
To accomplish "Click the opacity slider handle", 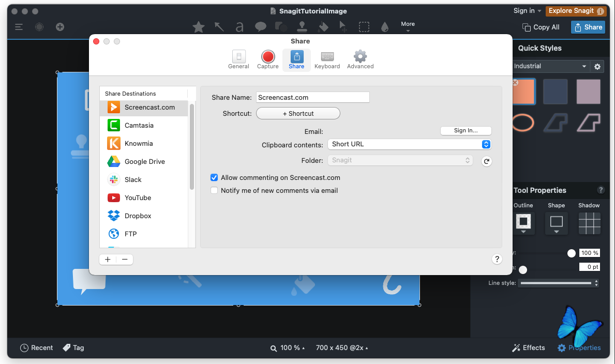I will click(x=572, y=253).
